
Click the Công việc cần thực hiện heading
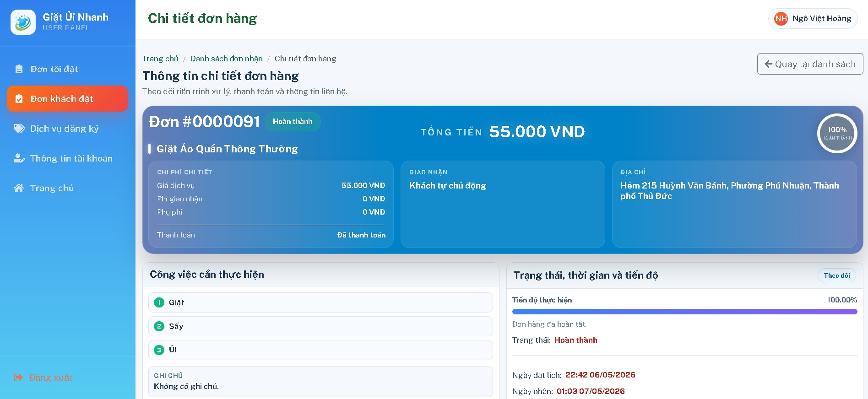click(x=207, y=275)
